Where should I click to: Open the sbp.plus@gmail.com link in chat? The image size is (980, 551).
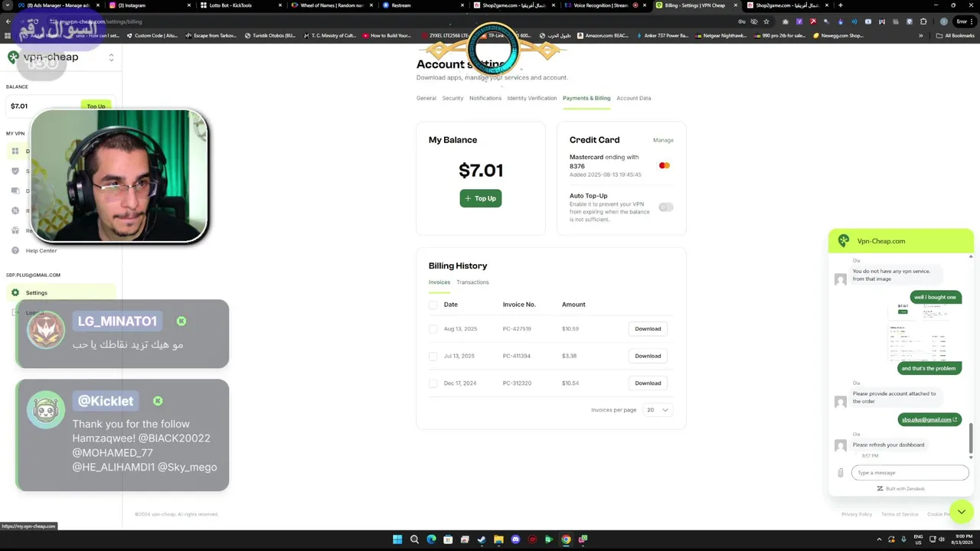[x=929, y=419]
